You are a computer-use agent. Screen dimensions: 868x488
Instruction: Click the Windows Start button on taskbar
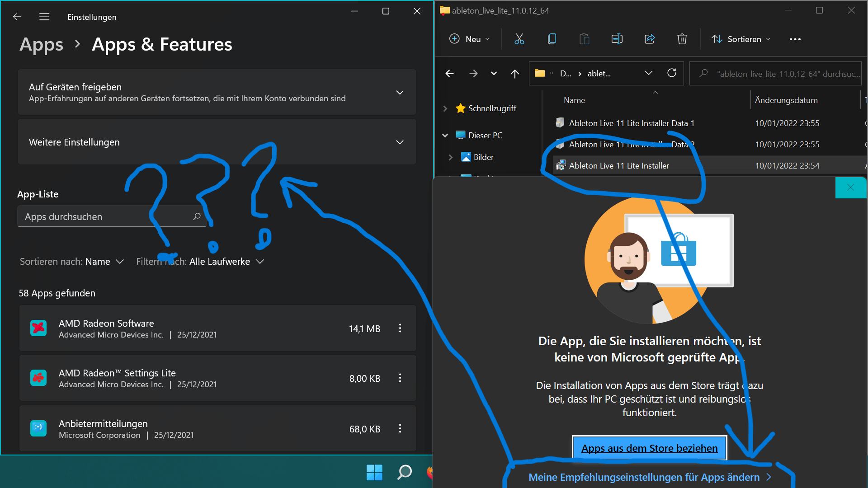pos(374,472)
